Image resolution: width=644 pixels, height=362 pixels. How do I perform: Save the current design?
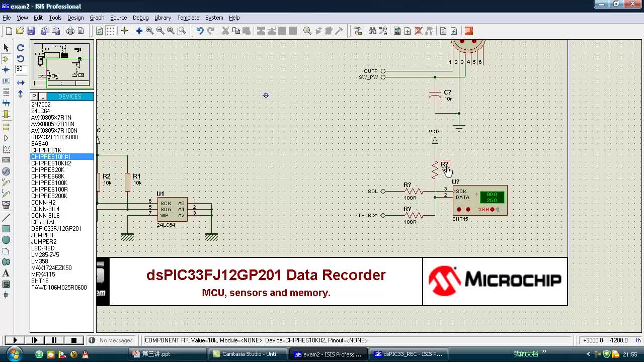(31, 31)
